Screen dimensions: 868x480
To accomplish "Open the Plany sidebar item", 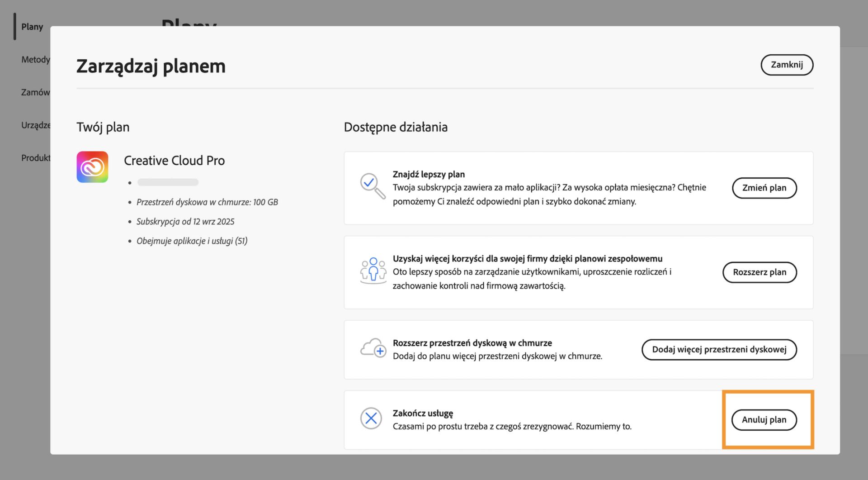I will coord(32,27).
